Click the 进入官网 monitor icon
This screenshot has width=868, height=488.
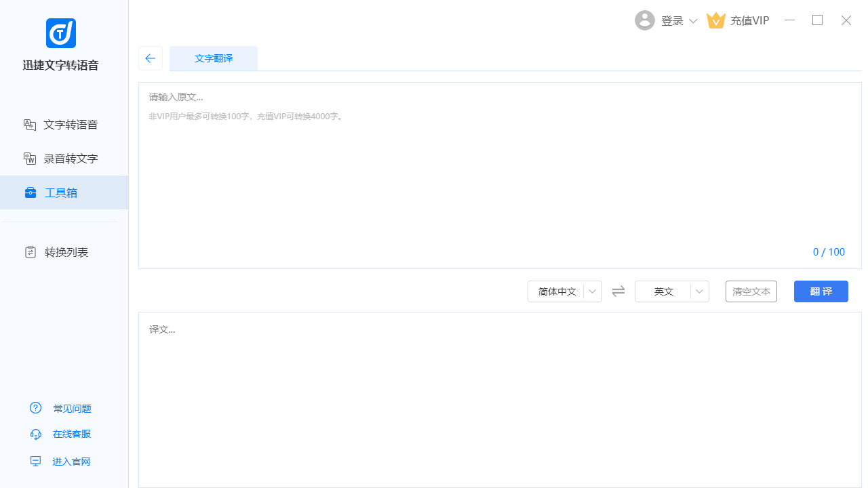click(36, 462)
